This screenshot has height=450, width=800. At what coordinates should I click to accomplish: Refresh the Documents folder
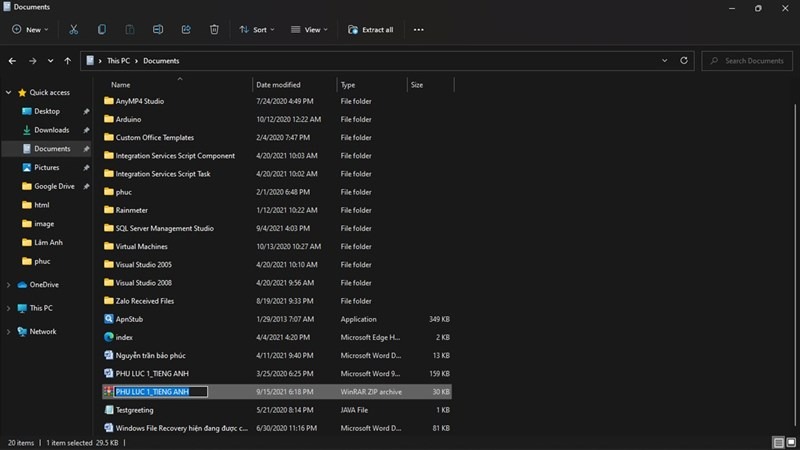(x=684, y=60)
